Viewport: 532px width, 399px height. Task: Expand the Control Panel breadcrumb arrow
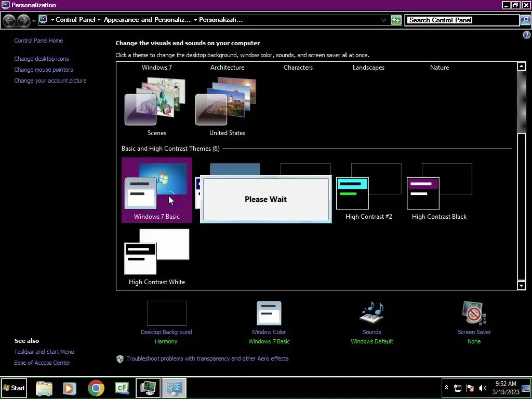(x=99, y=20)
